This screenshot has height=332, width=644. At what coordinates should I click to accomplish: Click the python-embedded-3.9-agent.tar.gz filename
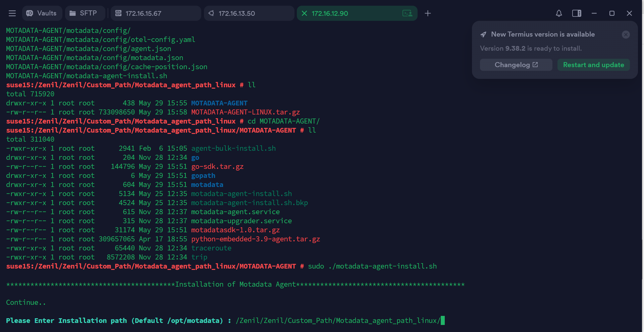coord(256,239)
